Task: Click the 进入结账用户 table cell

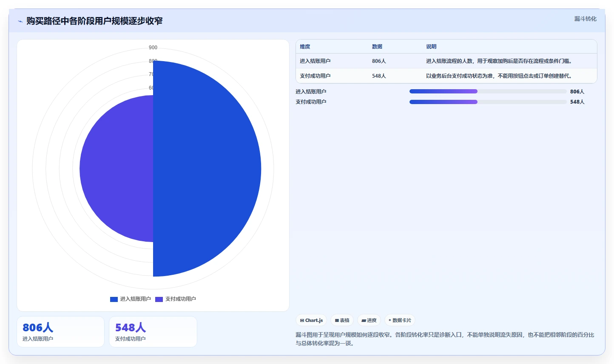Action: click(x=315, y=61)
